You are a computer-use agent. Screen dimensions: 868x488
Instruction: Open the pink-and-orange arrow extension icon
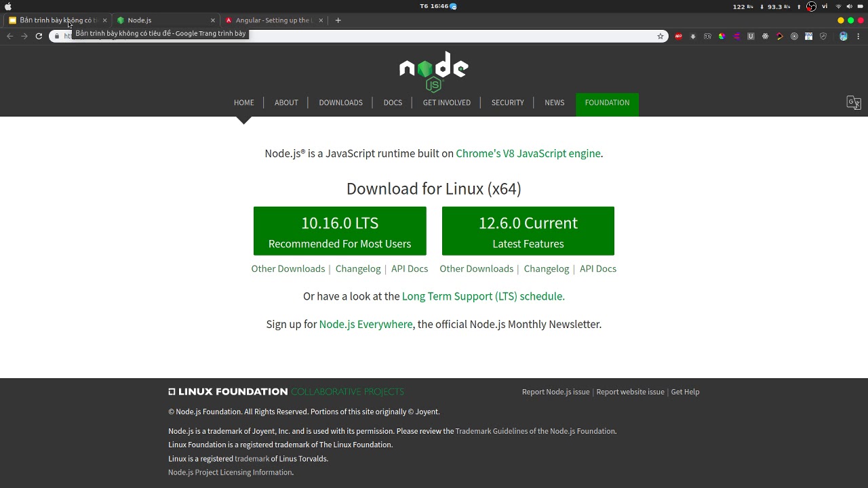click(x=780, y=37)
